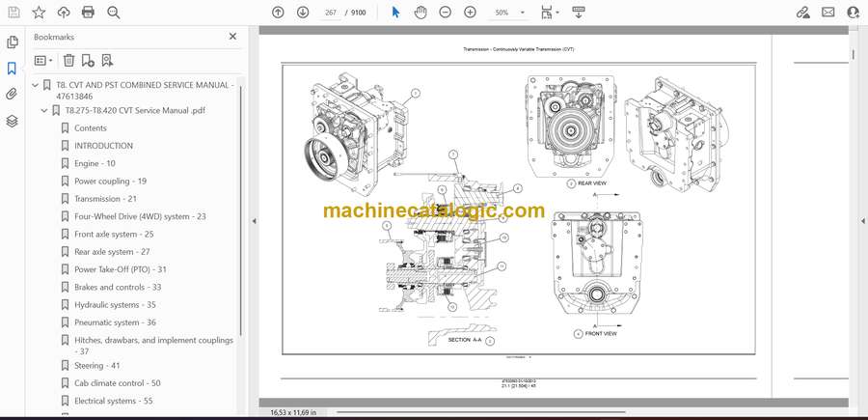Open bookmark options menu dropdown
Viewport: 868px width, 420px height.
pos(43,61)
